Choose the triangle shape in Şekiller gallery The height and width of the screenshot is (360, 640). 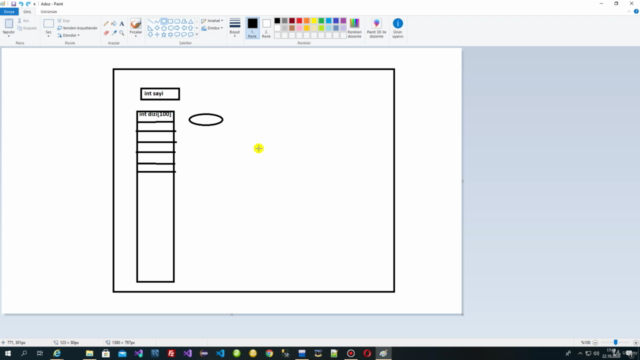click(191, 21)
